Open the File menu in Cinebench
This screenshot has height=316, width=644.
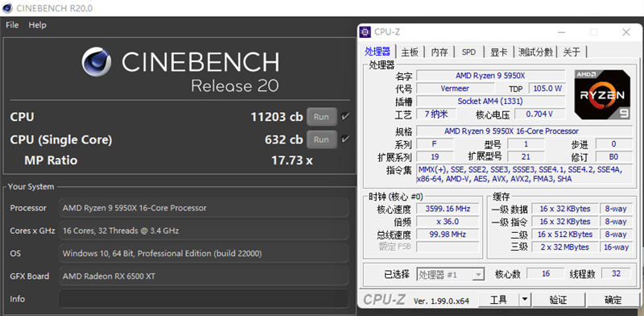(x=12, y=25)
